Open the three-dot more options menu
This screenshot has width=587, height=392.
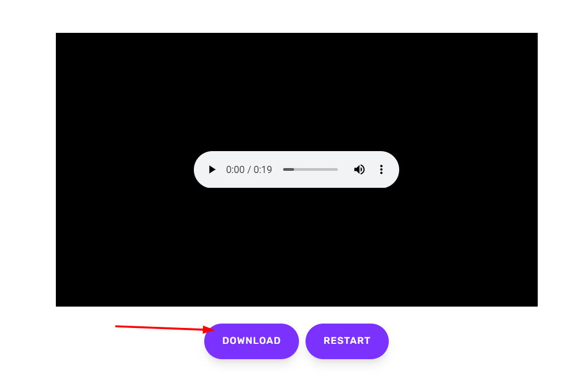(x=381, y=170)
